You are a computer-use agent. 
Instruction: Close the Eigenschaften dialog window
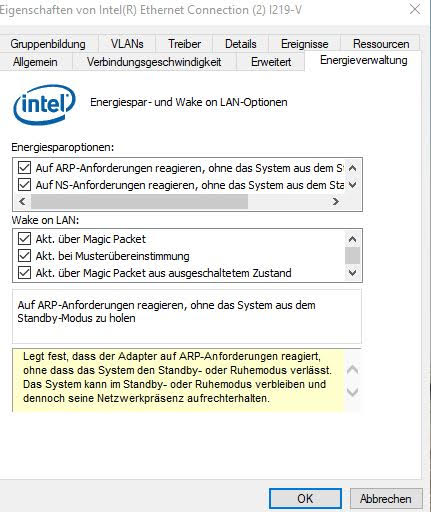(415, 9)
